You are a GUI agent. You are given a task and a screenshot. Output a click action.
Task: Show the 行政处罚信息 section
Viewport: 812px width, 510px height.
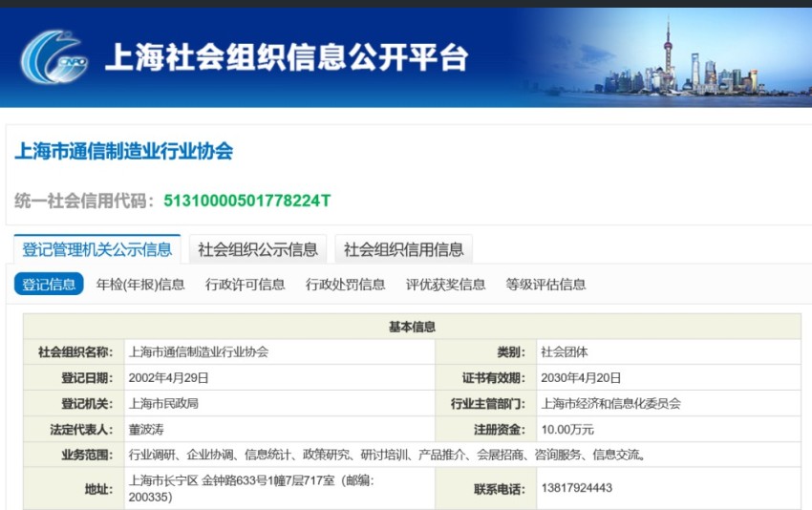[346, 285]
